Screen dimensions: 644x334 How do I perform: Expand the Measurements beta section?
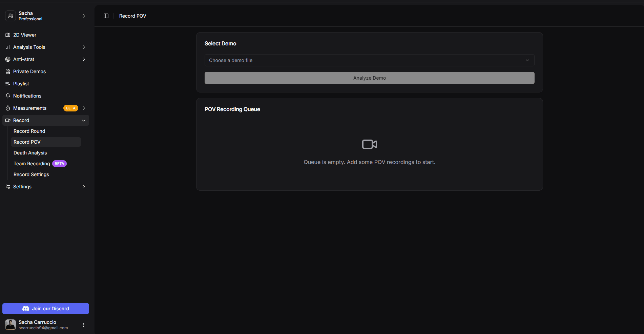(84, 108)
